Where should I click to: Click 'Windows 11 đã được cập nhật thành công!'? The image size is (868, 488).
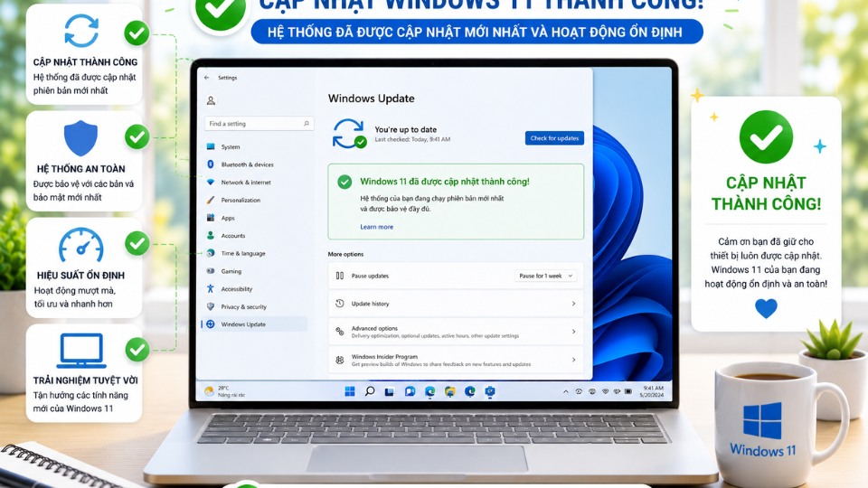click(x=445, y=182)
